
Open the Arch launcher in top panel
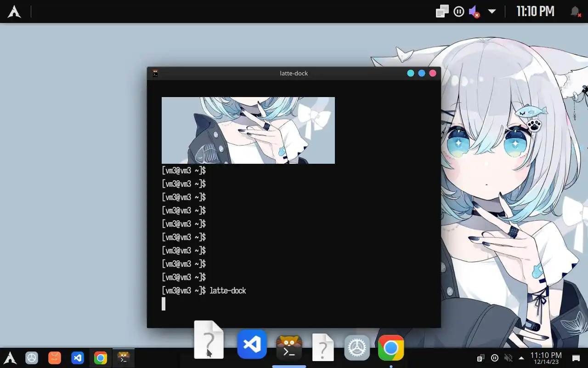coord(14,11)
